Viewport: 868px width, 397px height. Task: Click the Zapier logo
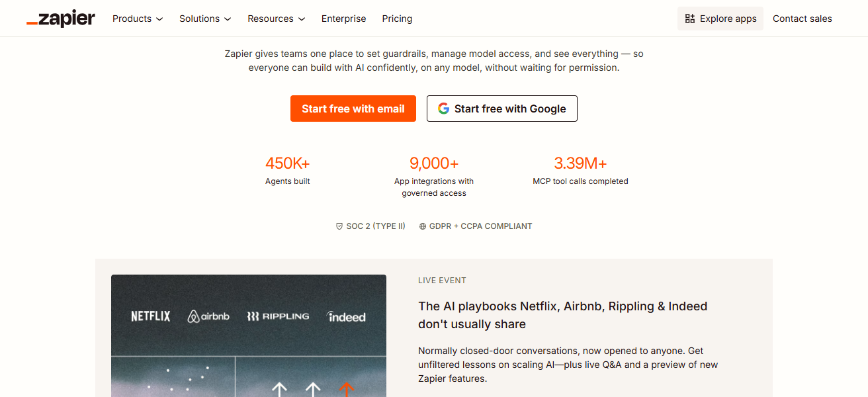point(60,18)
